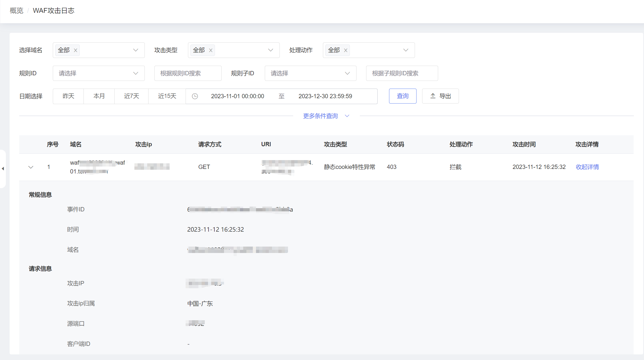Remove the 全部 tag in 处理动作
Image resolution: width=644 pixels, height=360 pixels.
346,50
